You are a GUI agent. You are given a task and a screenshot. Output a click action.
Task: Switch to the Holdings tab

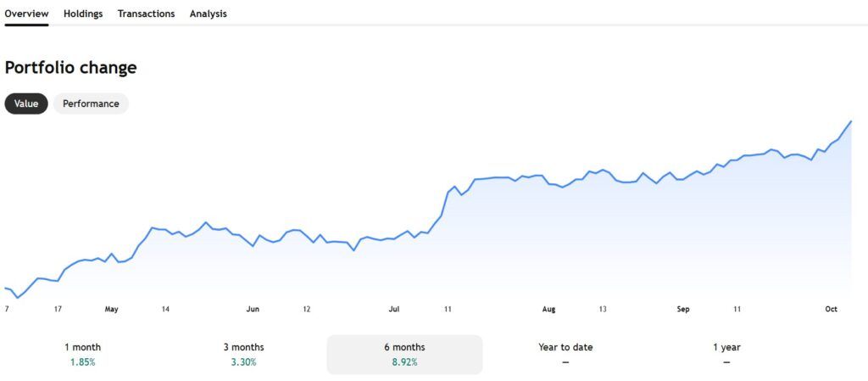click(x=83, y=14)
